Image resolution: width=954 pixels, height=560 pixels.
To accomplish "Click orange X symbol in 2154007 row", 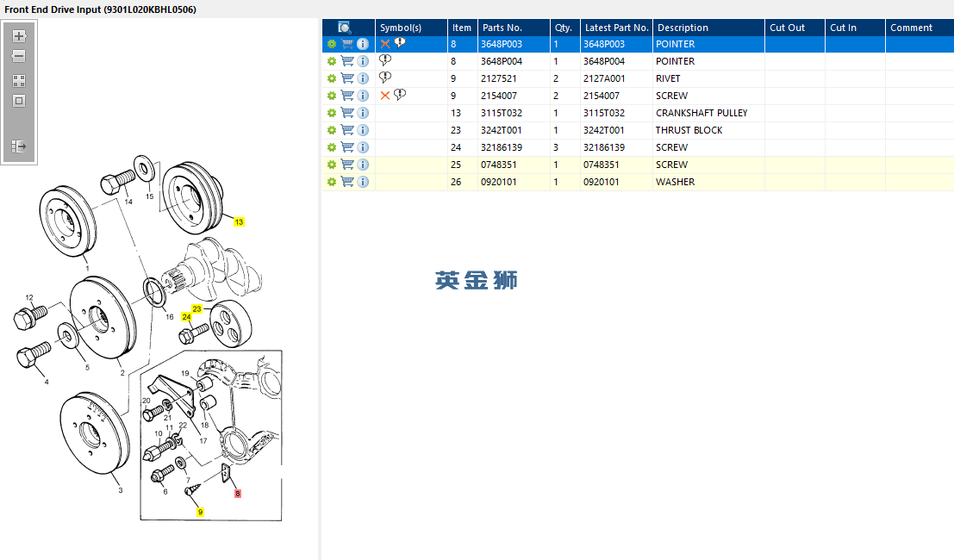I will 385,96.
